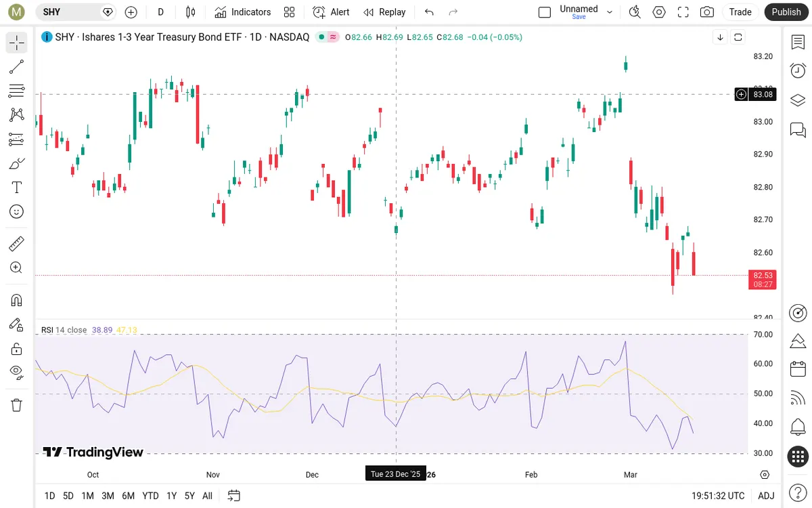Toggle stay in drawing mode
The width and height of the screenshot is (812, 508).
17,324
